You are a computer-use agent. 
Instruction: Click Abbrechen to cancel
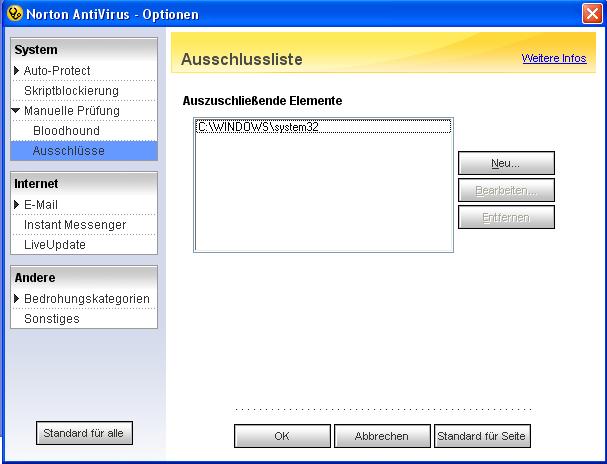coord(381,437)
